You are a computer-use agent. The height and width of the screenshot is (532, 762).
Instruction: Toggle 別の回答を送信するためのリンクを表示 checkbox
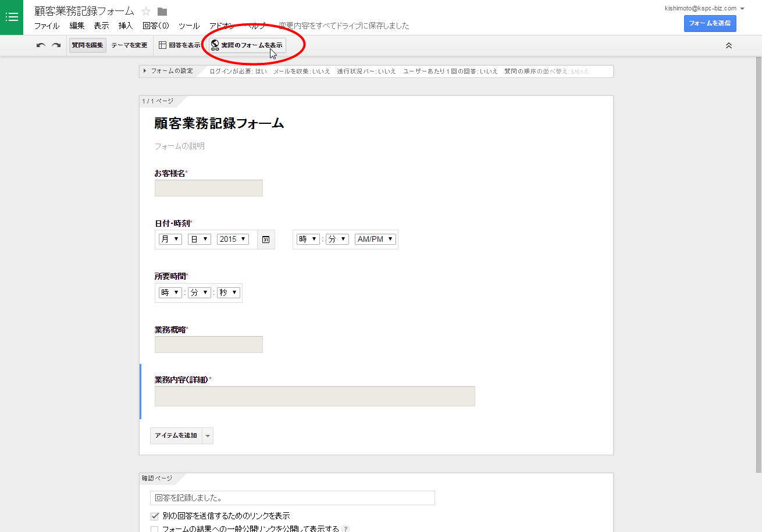155,516
